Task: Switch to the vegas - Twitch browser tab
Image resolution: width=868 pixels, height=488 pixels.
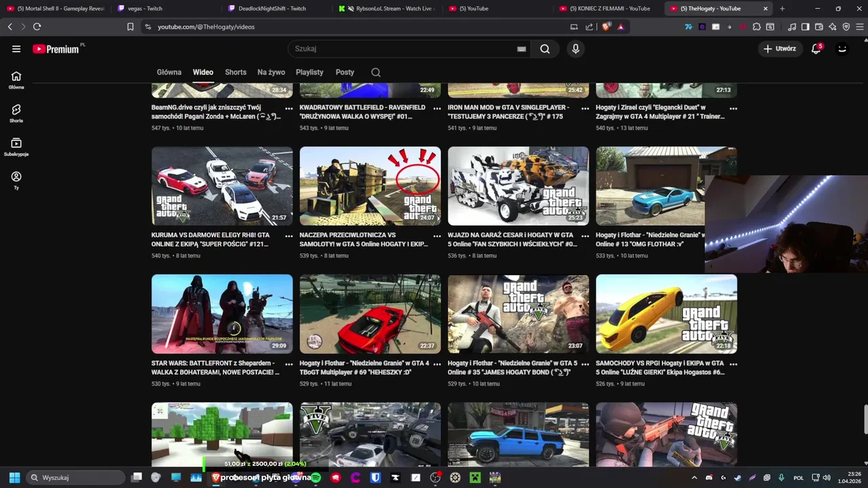Action: point(166,8)
